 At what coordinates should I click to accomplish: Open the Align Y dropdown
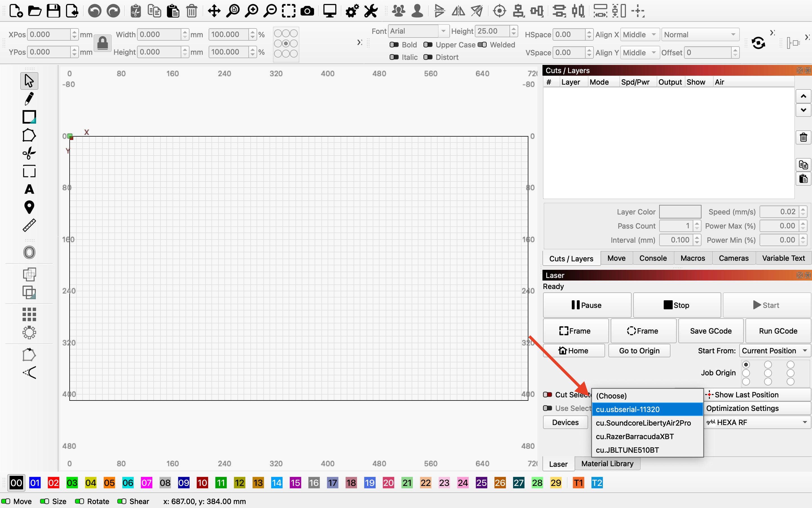tap(640, 53)
